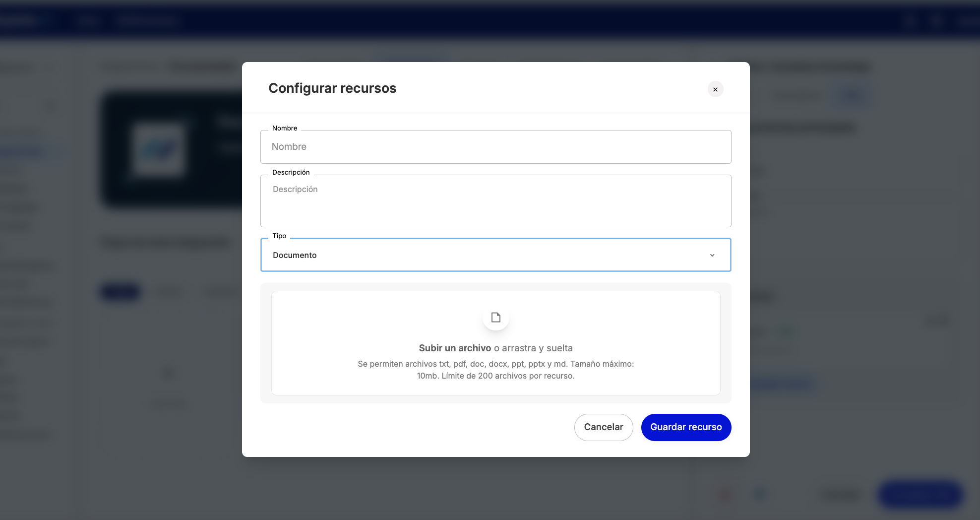Save with the Guardar recurso button
The height and width of the screenshot is (520, 980).
[686, 427]
